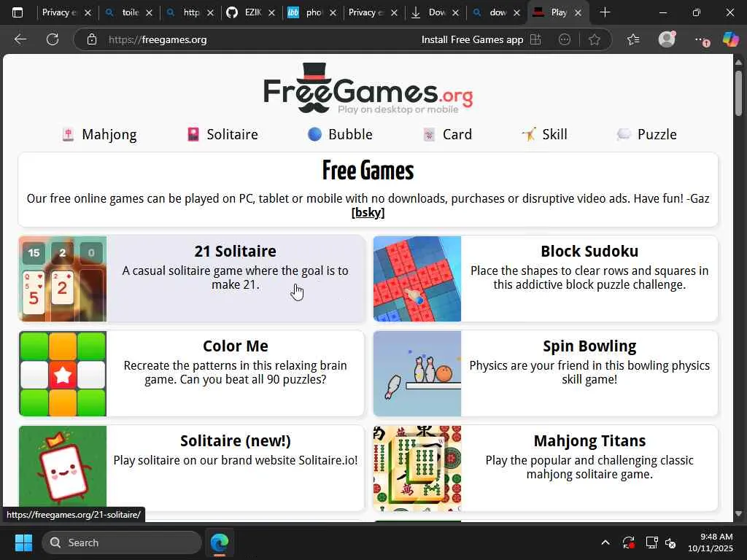Open Spin Bowling game thumbnail

coord(417,374)
